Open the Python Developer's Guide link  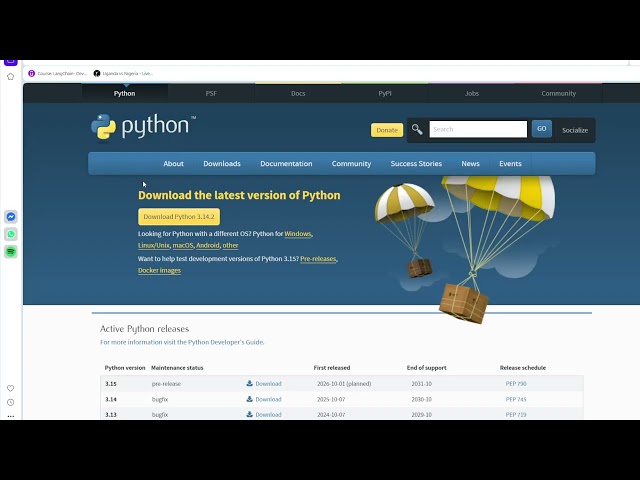coord(226,342)
